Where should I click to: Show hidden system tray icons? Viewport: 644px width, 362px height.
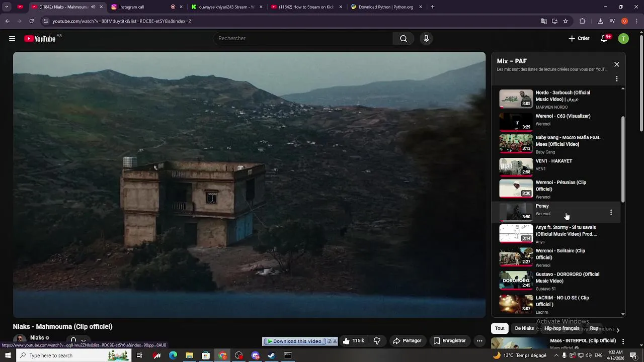pos(556,355)
